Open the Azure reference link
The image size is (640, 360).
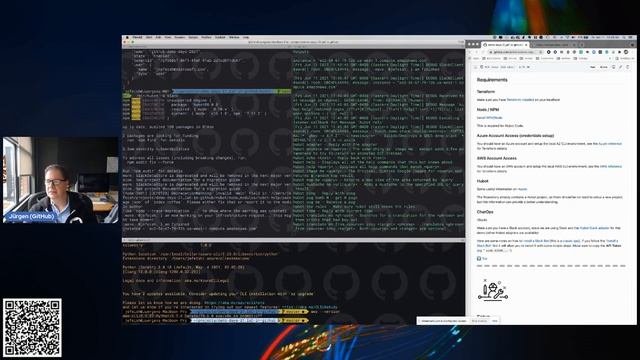(610, 144)
